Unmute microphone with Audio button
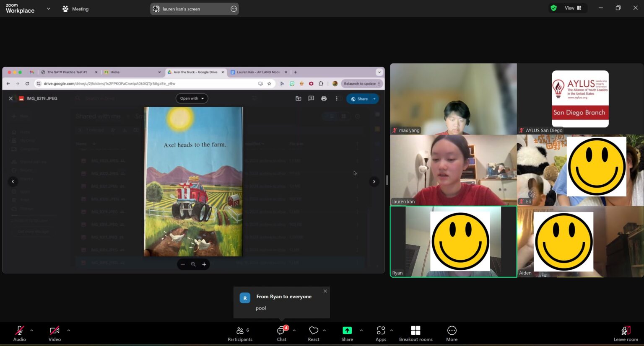644x346 pixels. (x=19, y=333)
